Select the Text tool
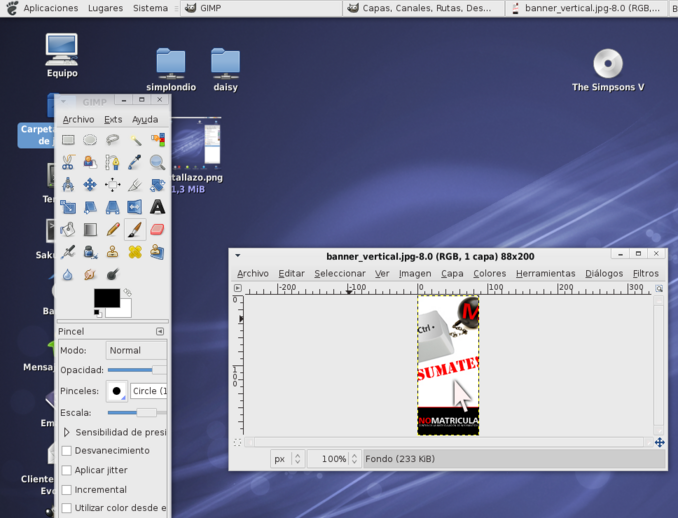Image resolution: width=678 pixels, height=518 pixels. pyautogui.click(x=157, y=207)
